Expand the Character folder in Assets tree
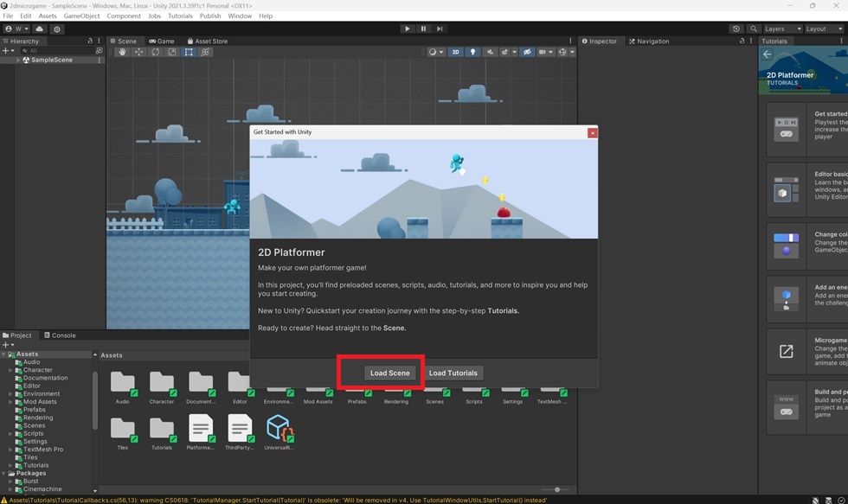The width and height of the screenshot is (848, 504). coord(10,370)
